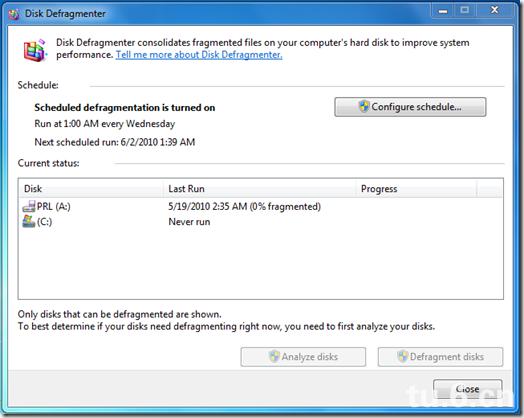Open the Tell me more about Disk Defragmenter link
Viewport: 524px width, 418px height.
coord(199,55)
